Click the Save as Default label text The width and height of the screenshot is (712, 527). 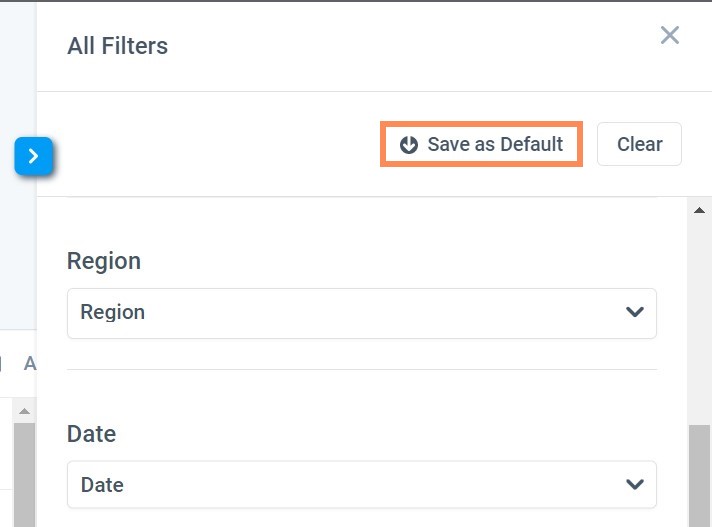click(x=495, y=144)
